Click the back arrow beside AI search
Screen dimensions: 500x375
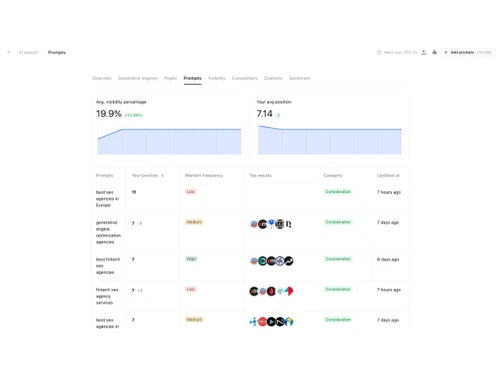click(x=9, y=52)
